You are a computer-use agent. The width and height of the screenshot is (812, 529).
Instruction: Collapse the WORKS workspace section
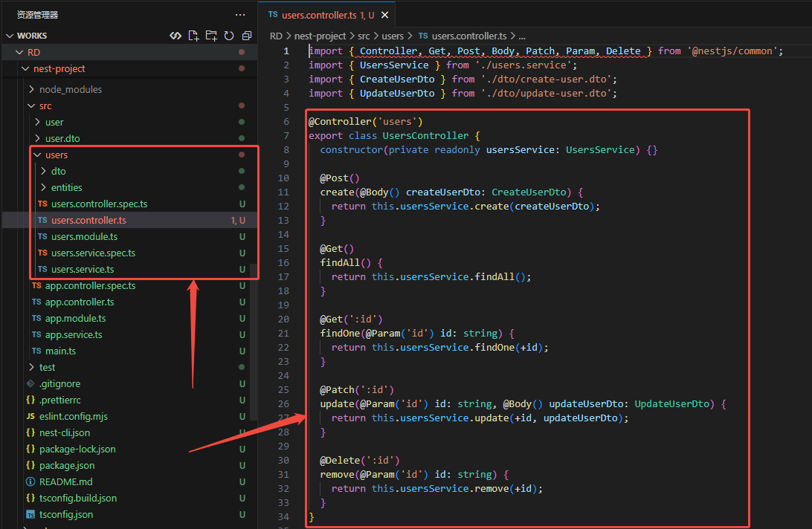(x=10, y=36)
